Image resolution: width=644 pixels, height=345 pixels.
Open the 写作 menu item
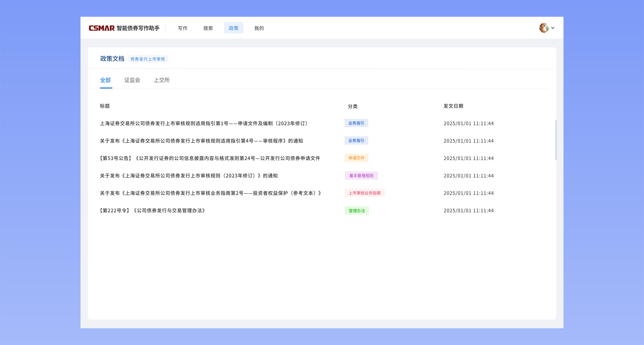(x=182, y=28)
